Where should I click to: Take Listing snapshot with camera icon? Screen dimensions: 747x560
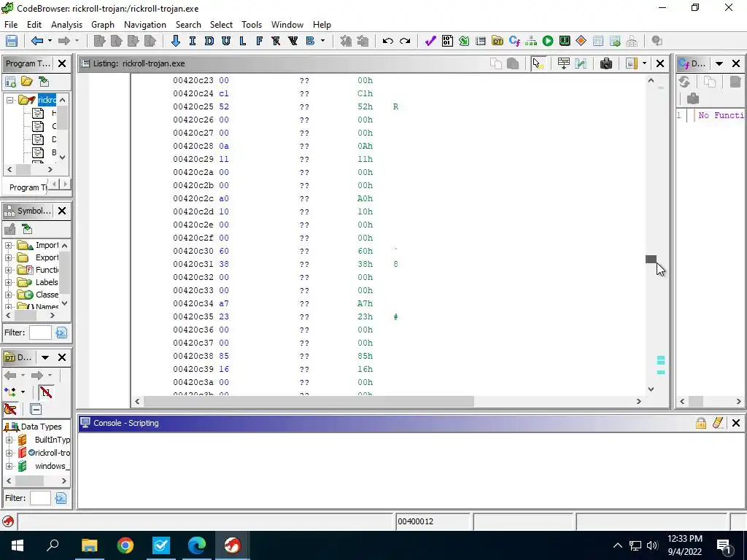point(606,63)
